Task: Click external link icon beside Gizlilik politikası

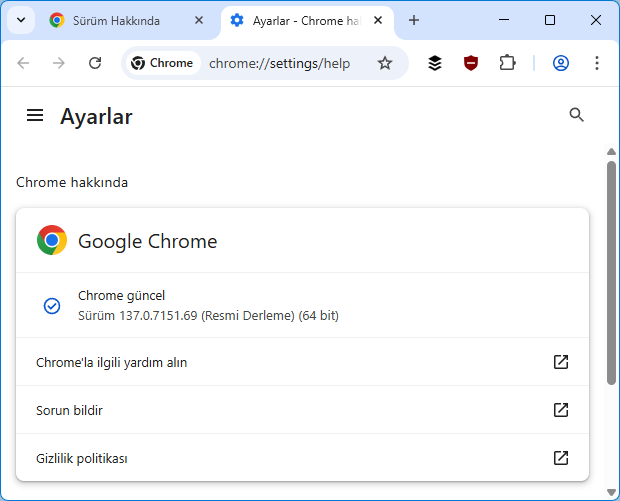Action: click(x=561, y=458)
